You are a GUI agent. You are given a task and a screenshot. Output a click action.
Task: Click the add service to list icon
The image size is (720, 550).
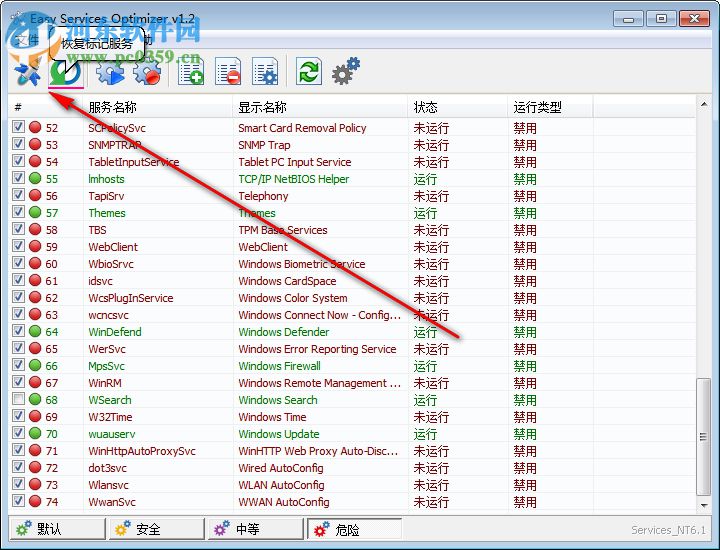point(191,72)
